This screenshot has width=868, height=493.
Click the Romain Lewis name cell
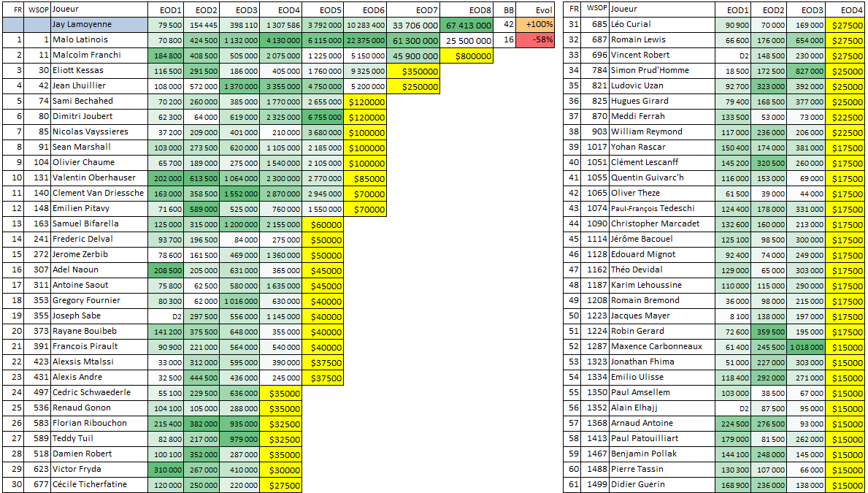coord(661,40)
